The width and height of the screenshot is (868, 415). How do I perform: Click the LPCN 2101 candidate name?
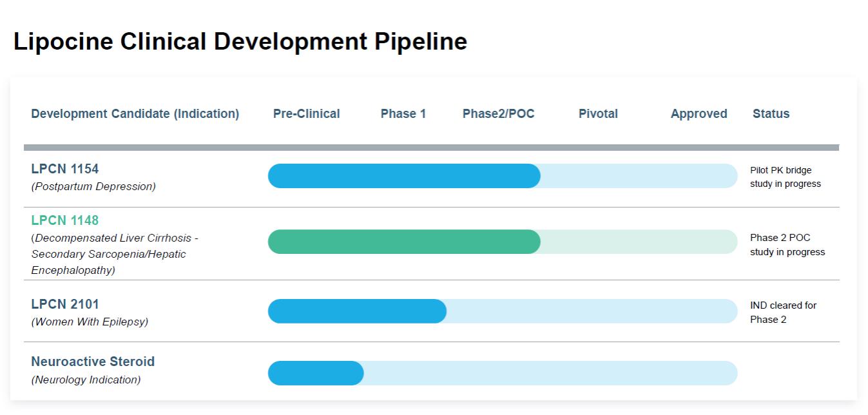[x=65, y=304]
